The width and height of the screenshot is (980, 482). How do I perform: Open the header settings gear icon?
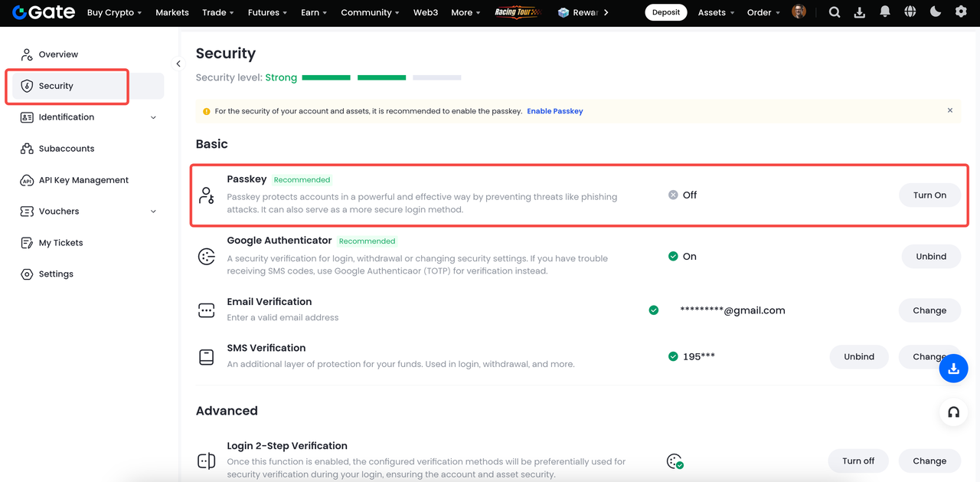tap(961, 12)
